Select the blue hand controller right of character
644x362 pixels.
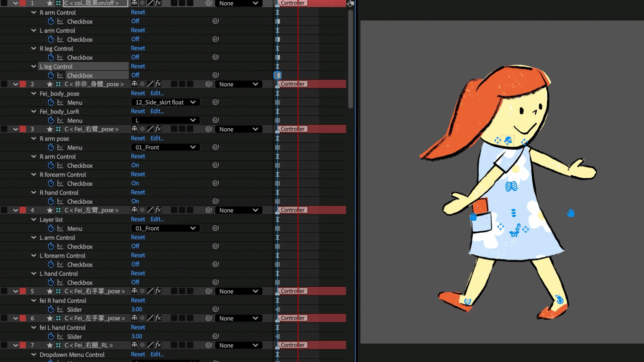click(x=571, y=213)
